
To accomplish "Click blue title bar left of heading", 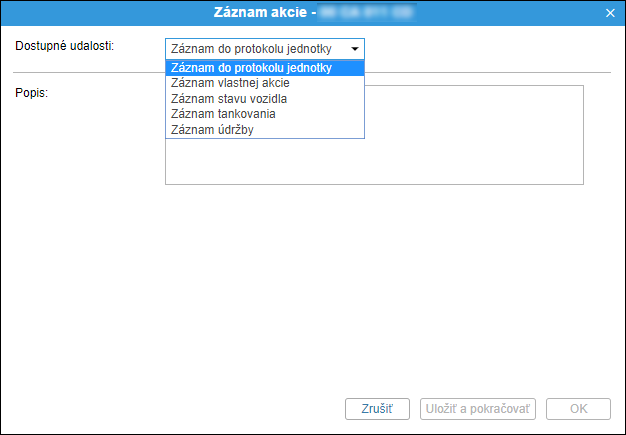I will (106, 13).
